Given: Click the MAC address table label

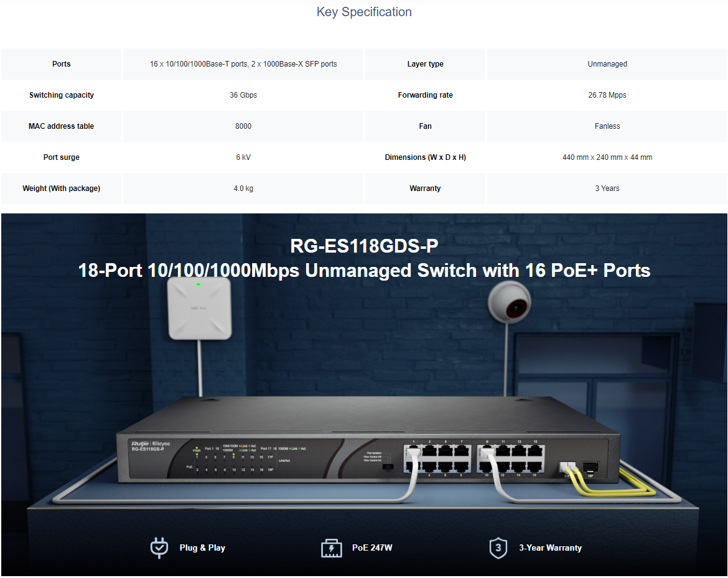Looking at the screenshot, I should pos(61,126).
